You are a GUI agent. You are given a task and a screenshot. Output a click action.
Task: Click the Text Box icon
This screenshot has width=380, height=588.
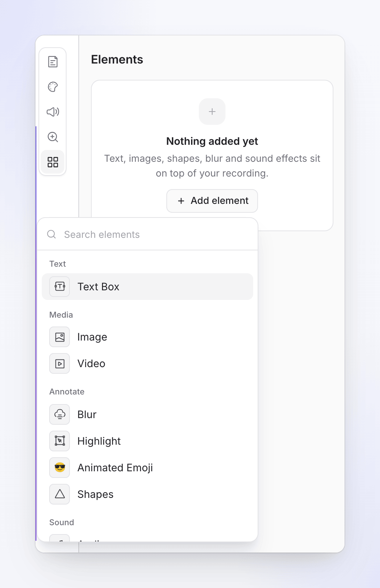click(x=60, y=287)
